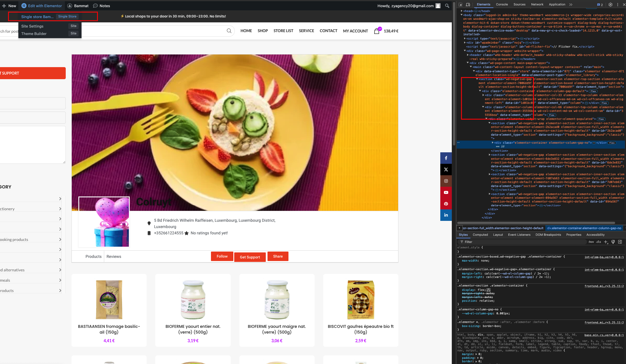The height and width of the screenshot is (364, 626).
Task: Open the Computed styles tab
Action: point(480,235)
